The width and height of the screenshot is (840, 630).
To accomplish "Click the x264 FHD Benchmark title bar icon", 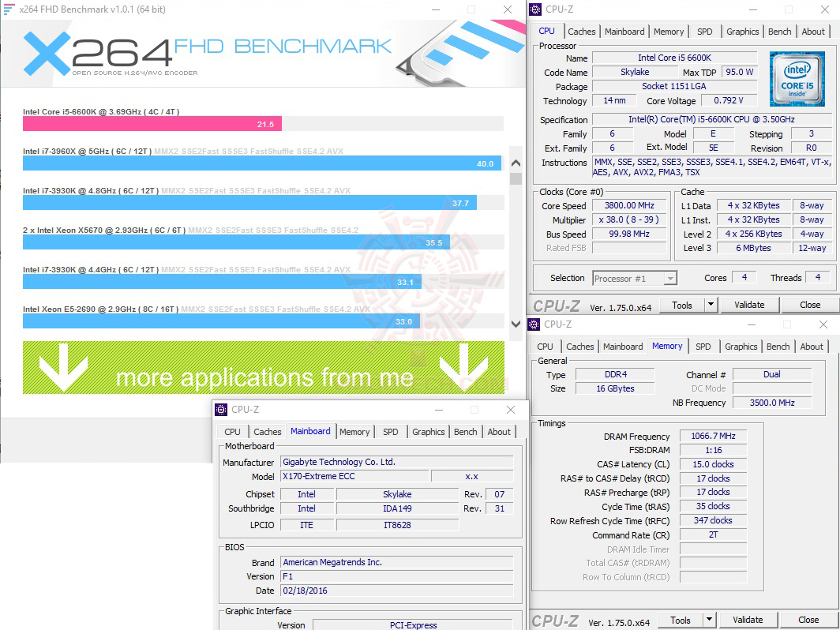I will (x=9, y=9).
